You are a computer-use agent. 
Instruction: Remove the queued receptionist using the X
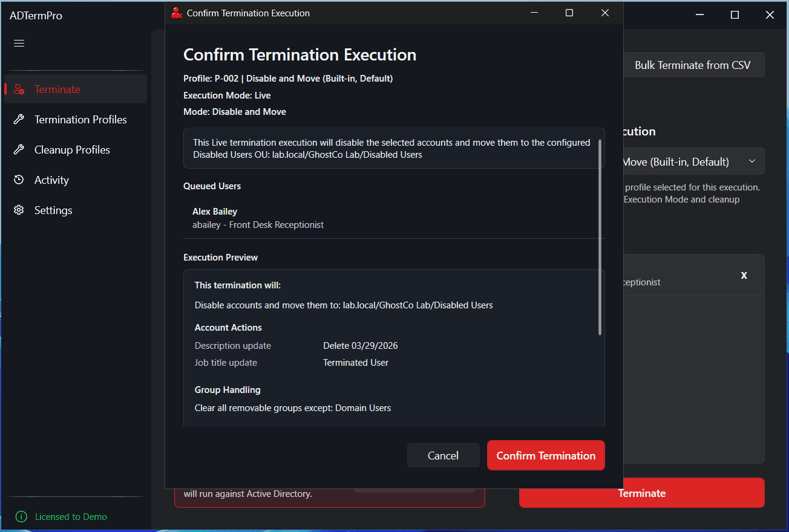(x=744, y=275)
